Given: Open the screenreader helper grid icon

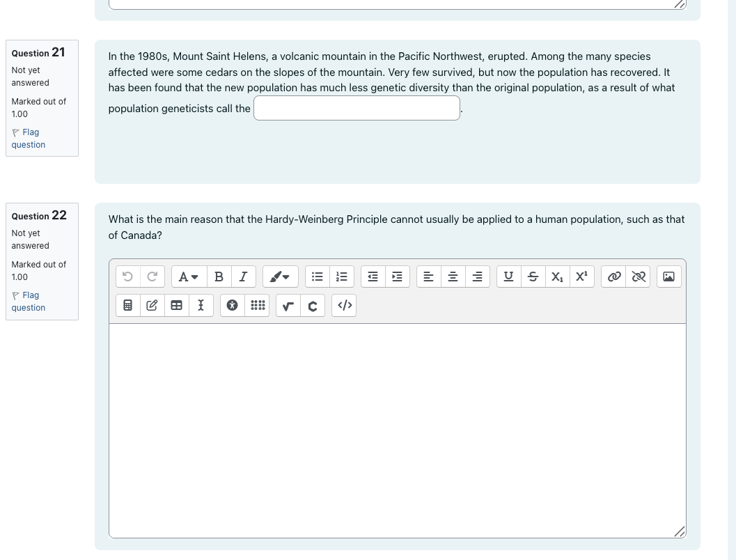Looking at the screenshot, I should (257, 306).
